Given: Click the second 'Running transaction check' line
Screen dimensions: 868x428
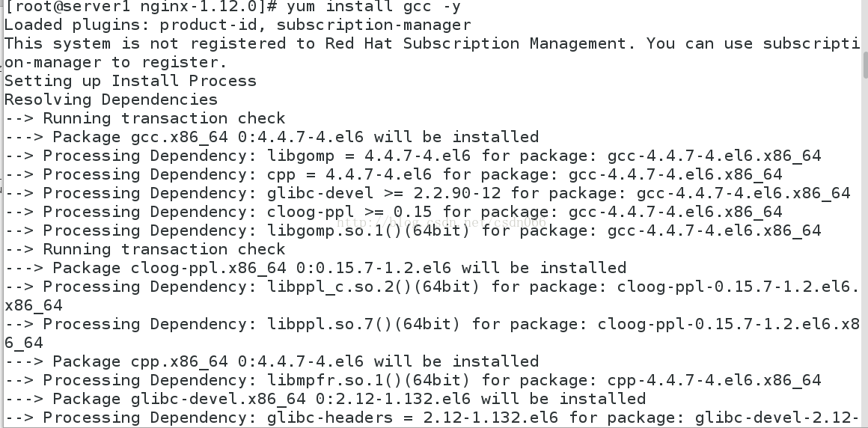Looking at the screenshot, I should (x=145, y=249).
